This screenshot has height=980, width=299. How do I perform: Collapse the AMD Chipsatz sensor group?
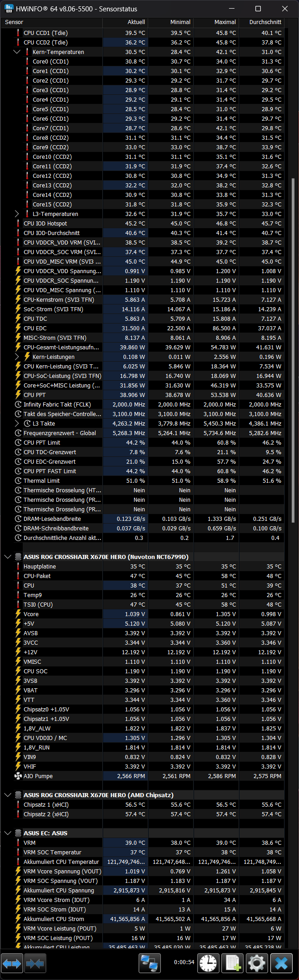coord(8,795)
